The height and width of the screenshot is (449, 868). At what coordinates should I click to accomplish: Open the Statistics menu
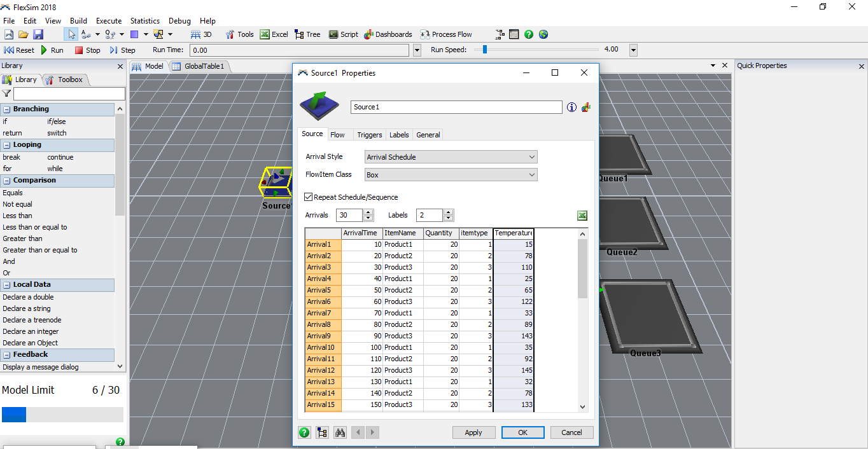(145, 21)
